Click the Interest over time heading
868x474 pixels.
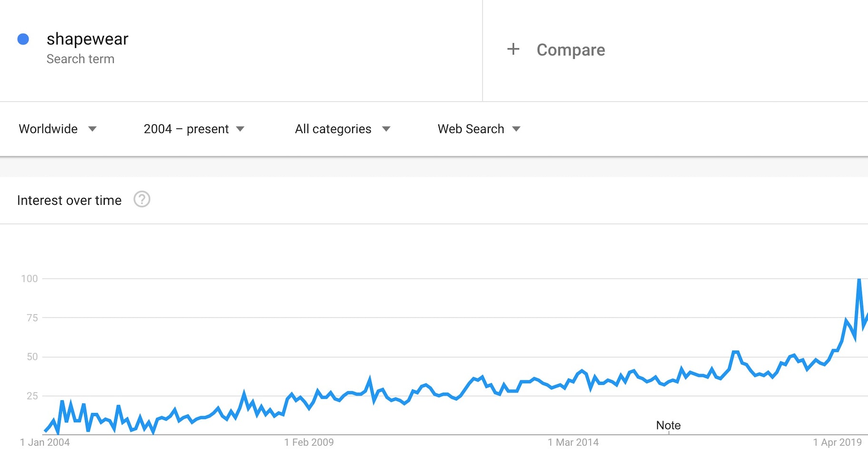coord(69,200)
